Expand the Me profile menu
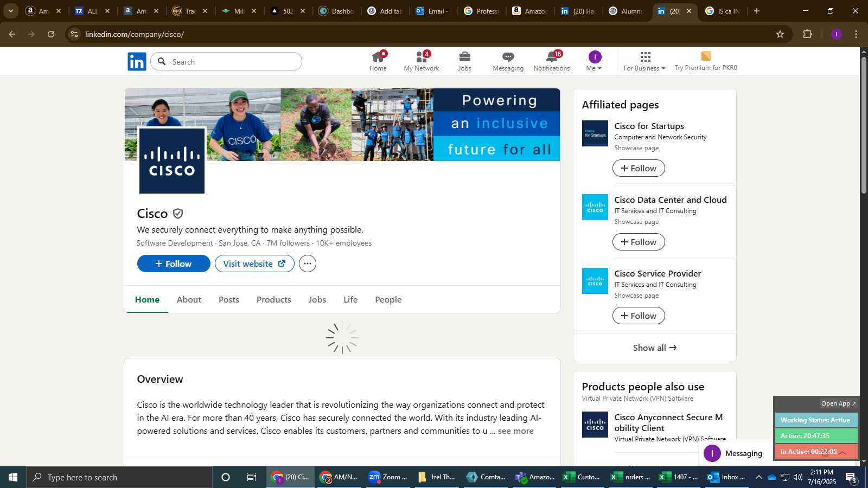Viewport: 868px width, 488px height. click(x=595, y=61)
